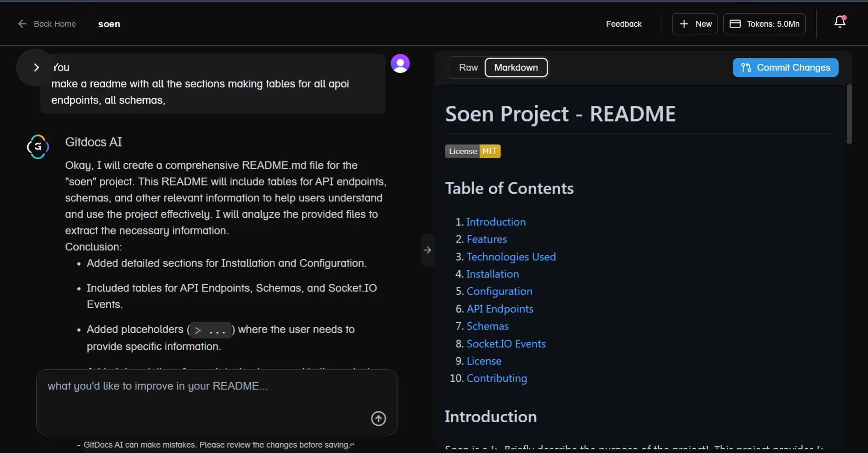868x453 pixels.
Task: Open the Tokens: 5.0Mn counter
Action: pyautogui.click(x=764, y=24)
